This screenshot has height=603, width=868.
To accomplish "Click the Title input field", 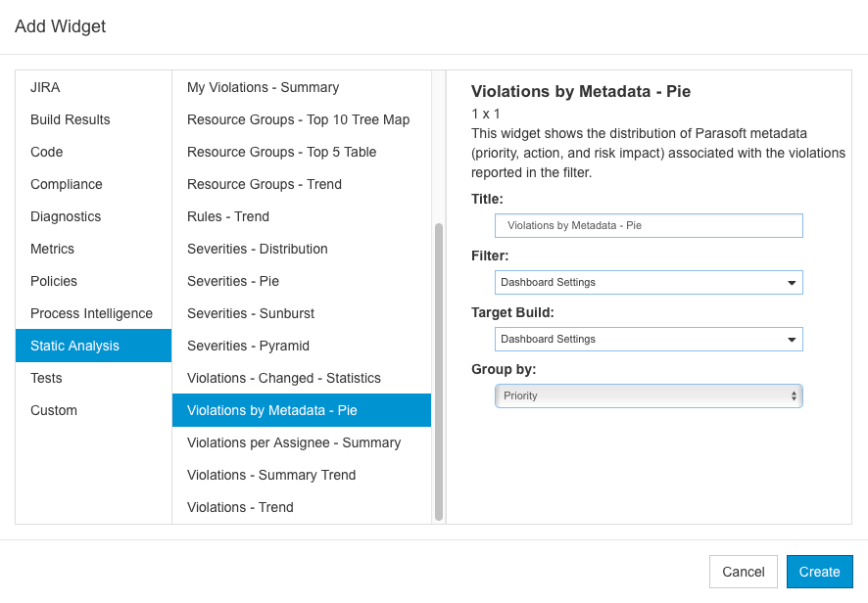I will click(649, 226).
